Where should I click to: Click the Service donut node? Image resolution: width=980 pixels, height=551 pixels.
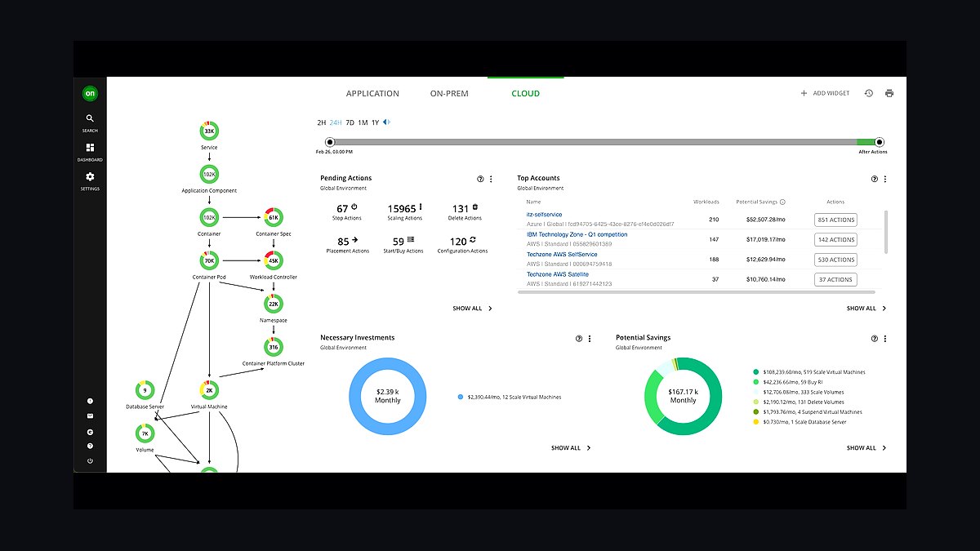point(209,131)
